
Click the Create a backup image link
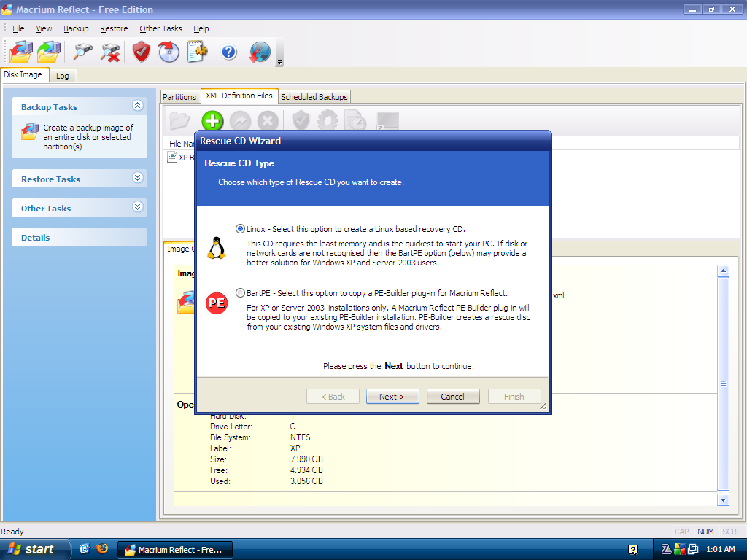coord(88,137)
